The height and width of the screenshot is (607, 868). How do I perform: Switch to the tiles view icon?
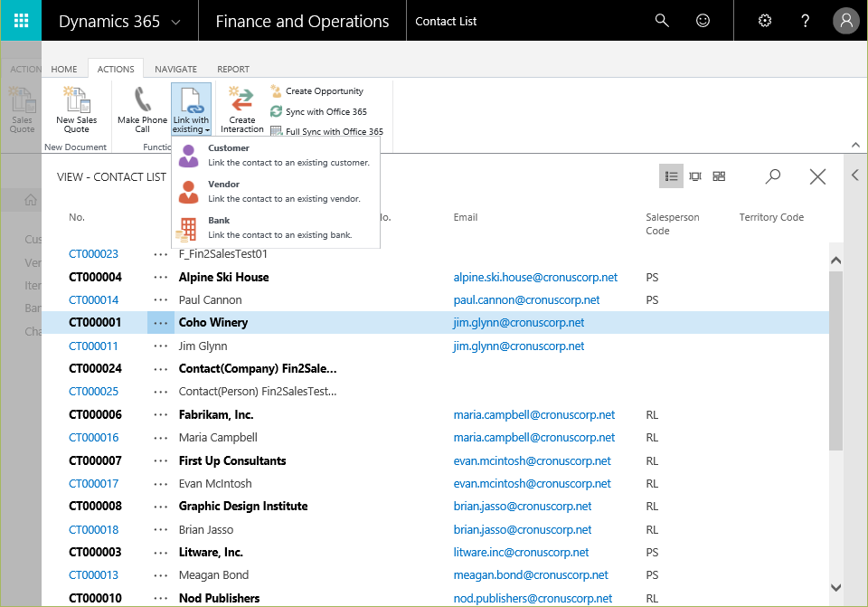[x=719, y=176]
